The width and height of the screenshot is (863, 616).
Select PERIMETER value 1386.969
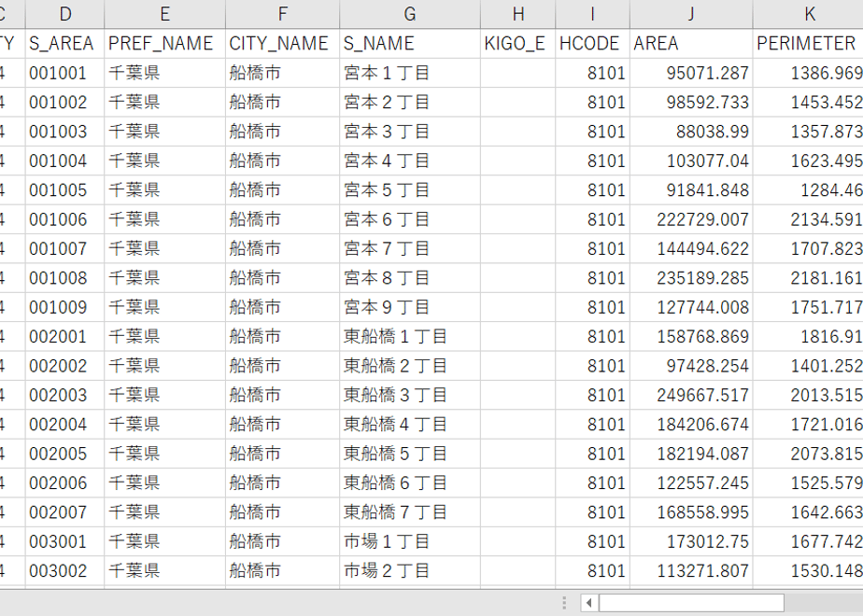click(x=808, y=73)
